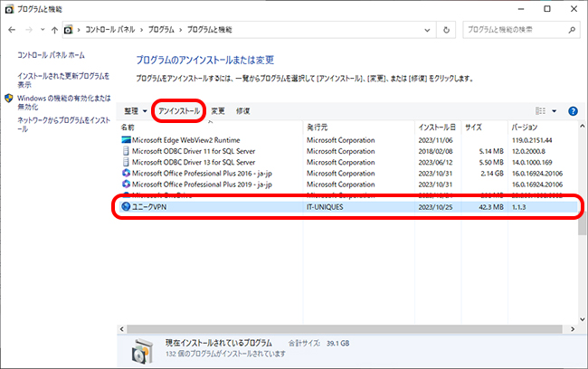
Task: Click the horizontal scrollbar right arrow
Action: (x=573, y=329)
